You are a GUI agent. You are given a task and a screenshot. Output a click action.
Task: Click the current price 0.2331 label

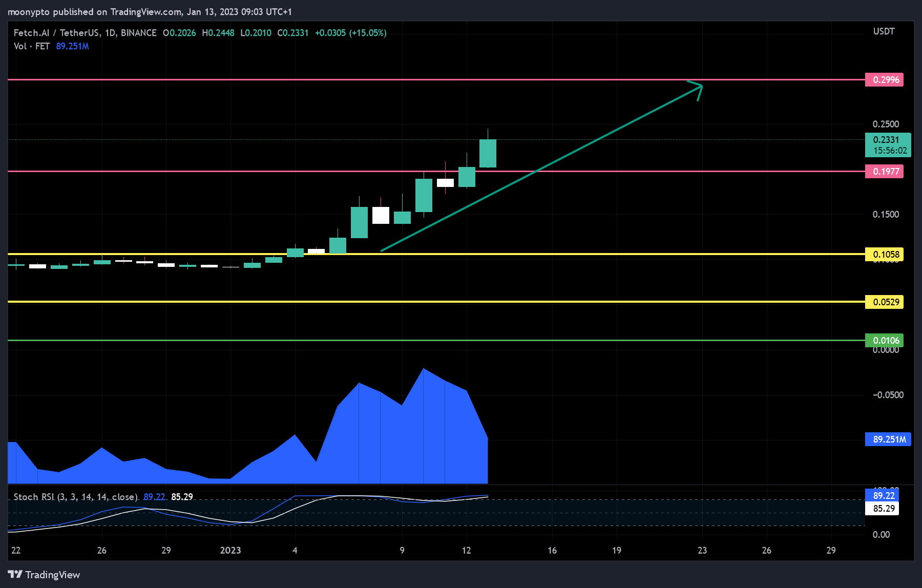(888, 145)
